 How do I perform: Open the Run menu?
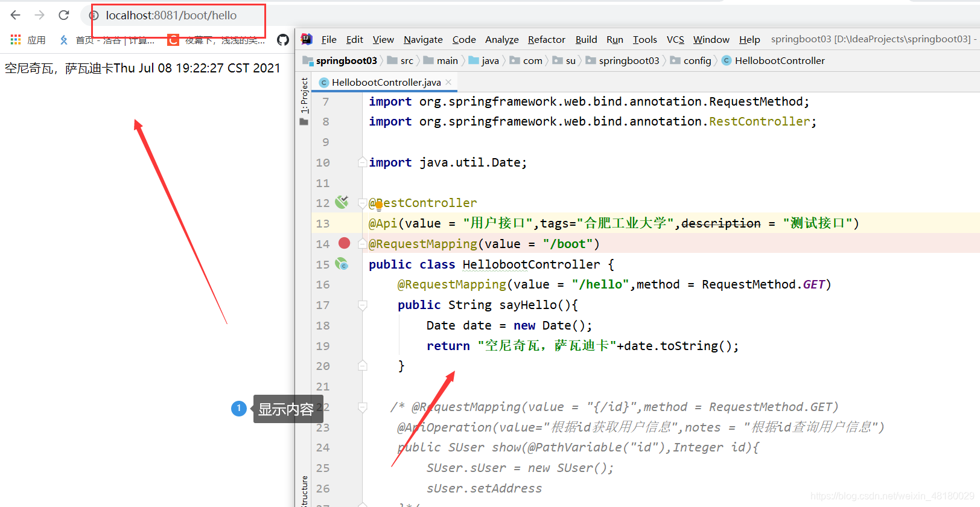click(x=615, y=39)
